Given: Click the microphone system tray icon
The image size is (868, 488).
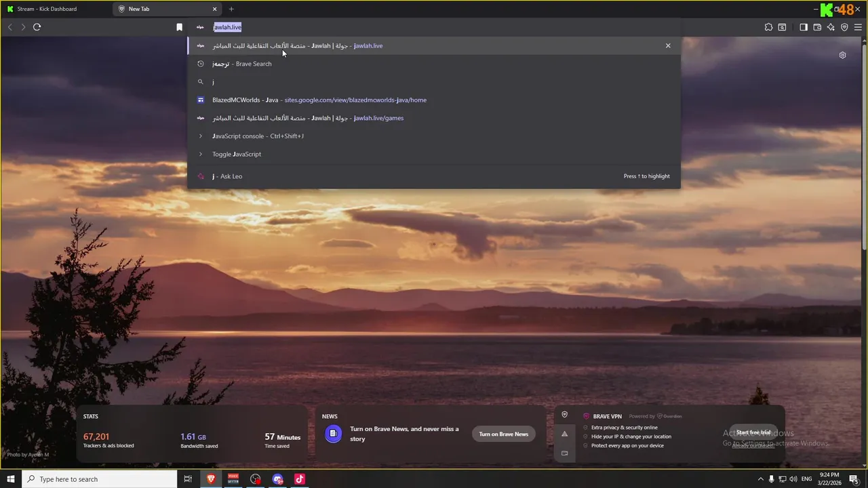Looking at the screenshot, I should click(772, 479).
